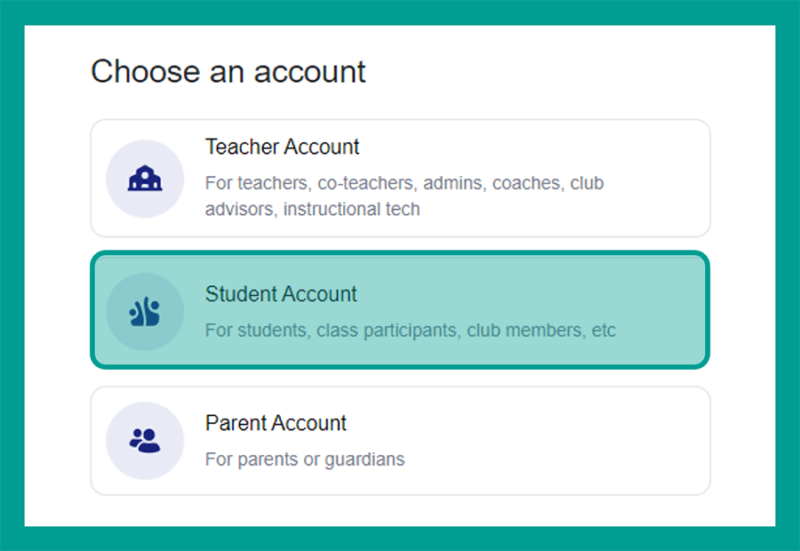Image resolution: width=800 pixels, height=551 pixels.
Task: Click white space below the Parent Account card
Action: [400, 511]
